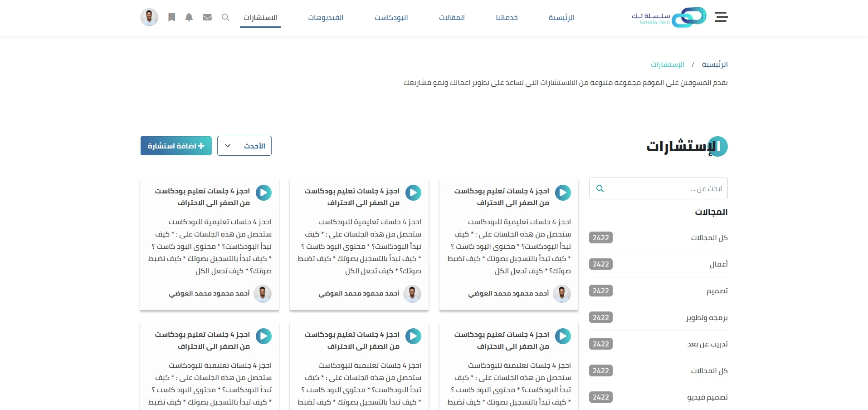
Task: Go to the المقالات nav item
Action: click(452, 18)
